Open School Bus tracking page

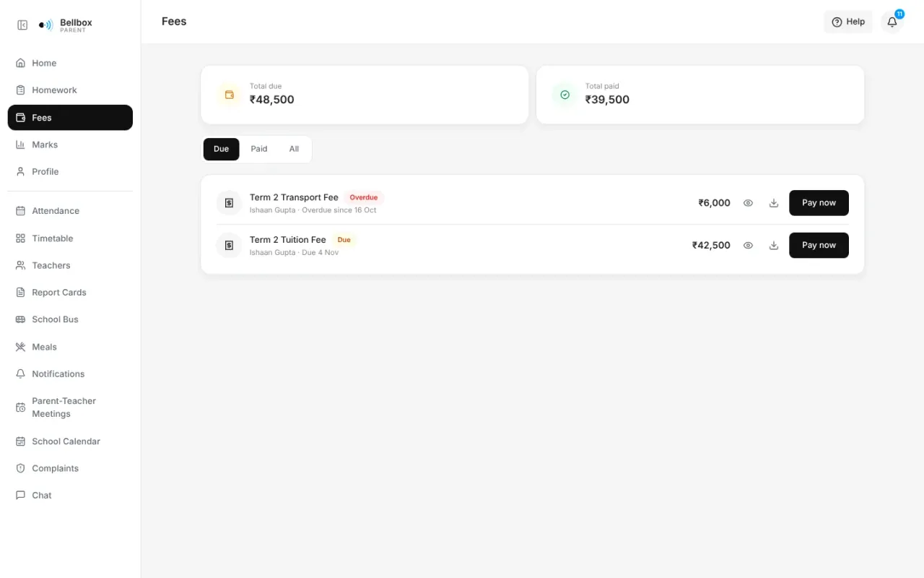click(x=70, y=319)
